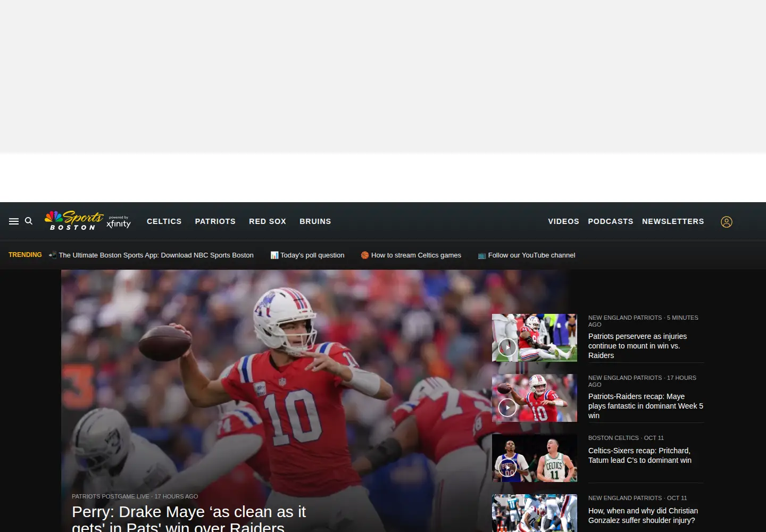Open the hamburger navigation menu
The image size is (766, 532).
14,221
